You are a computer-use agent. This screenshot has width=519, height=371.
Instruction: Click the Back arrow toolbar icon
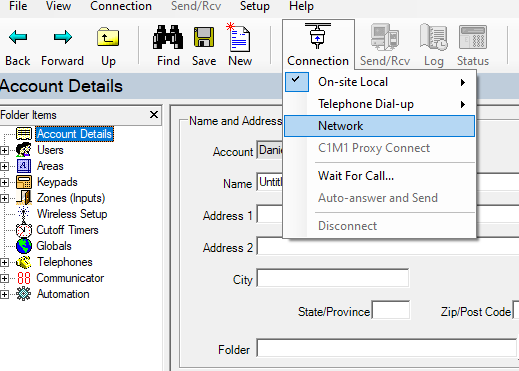(18, 37)
